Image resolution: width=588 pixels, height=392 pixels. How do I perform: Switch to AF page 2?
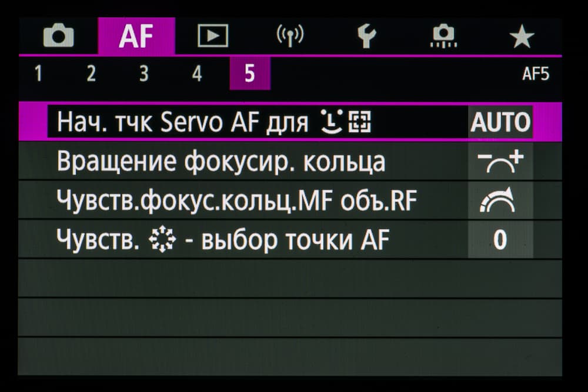(91, 74)
